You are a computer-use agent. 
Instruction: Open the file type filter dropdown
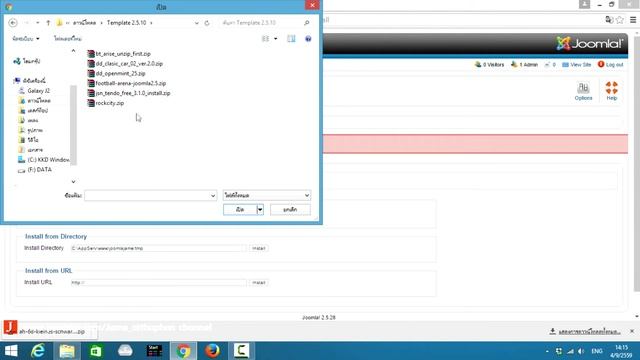point(267,196)
